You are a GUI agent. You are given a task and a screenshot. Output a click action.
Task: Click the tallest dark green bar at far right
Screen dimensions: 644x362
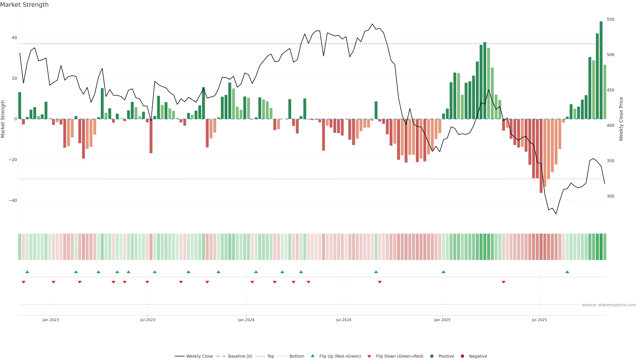click(x=601, y=70)
